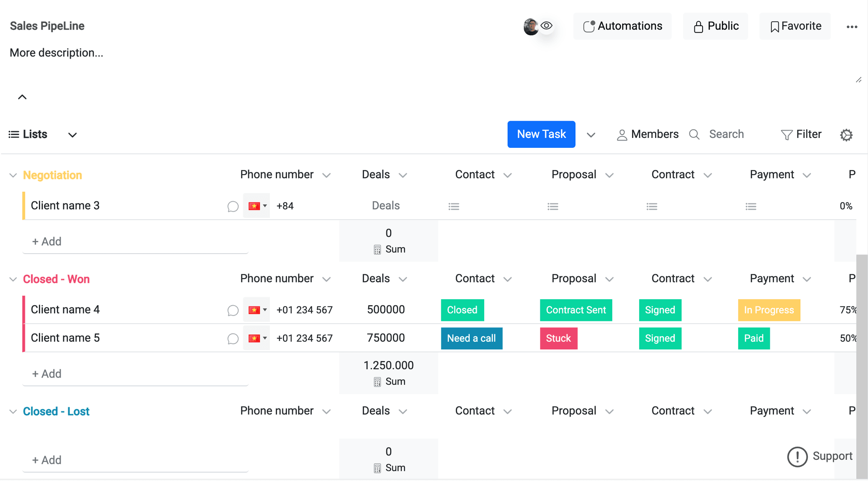868x481 pixels.
Task: Open Contact list icon for Client name 3
Action: [453, 207]
